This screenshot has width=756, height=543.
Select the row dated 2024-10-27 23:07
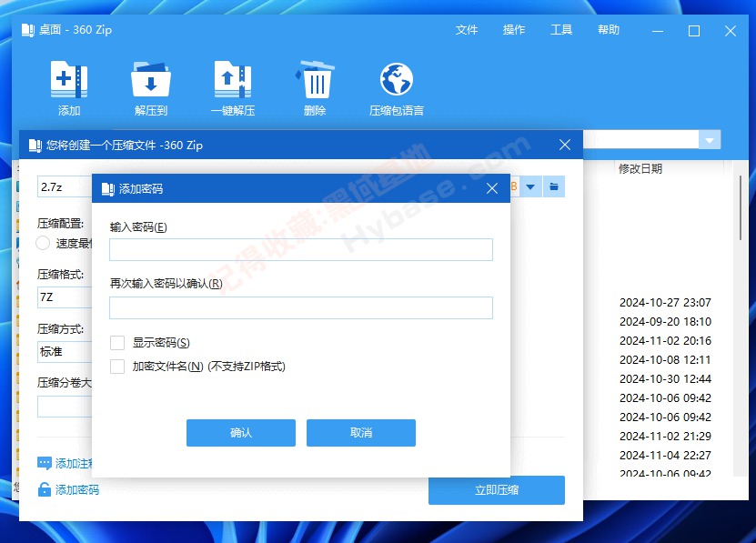[x=665, y=302]
